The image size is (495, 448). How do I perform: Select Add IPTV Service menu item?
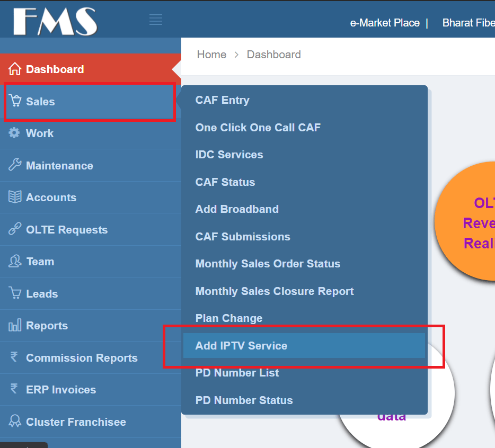click(x=241, y=345)
